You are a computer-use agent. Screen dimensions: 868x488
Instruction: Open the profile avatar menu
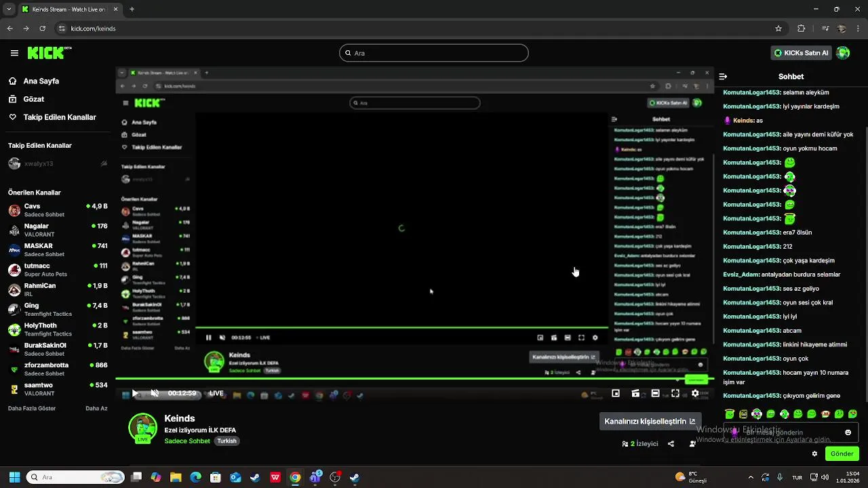click(x=843, y=53)
